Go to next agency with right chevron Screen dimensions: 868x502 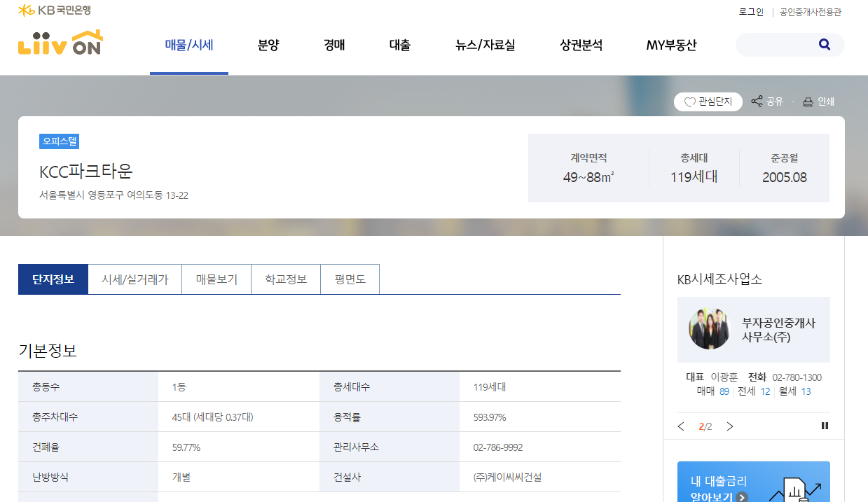(x=730, y=426)
